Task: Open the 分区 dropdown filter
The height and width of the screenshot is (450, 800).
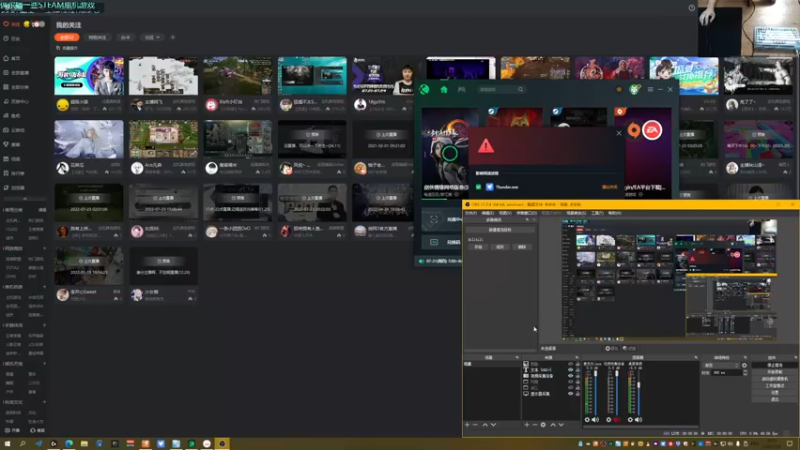Action: [x=152, y=37]
